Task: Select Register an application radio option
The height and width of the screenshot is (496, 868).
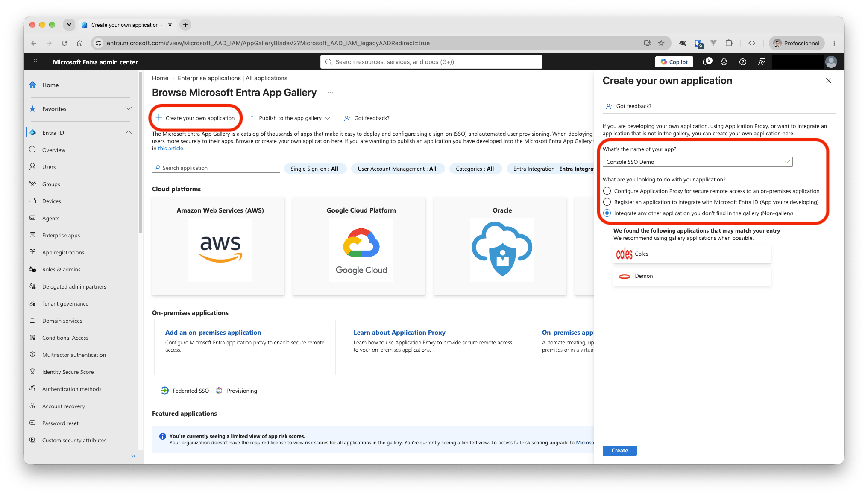Action: [607, 202]
